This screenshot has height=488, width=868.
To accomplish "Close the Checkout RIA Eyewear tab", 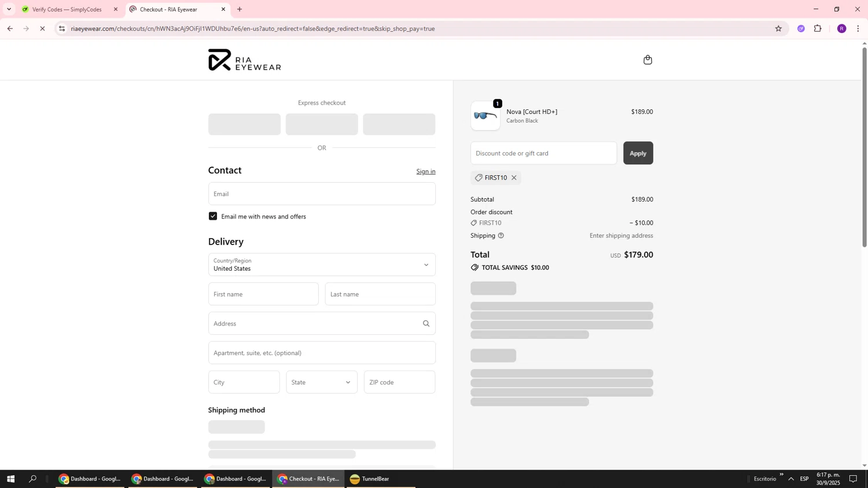I will point(223,9).
